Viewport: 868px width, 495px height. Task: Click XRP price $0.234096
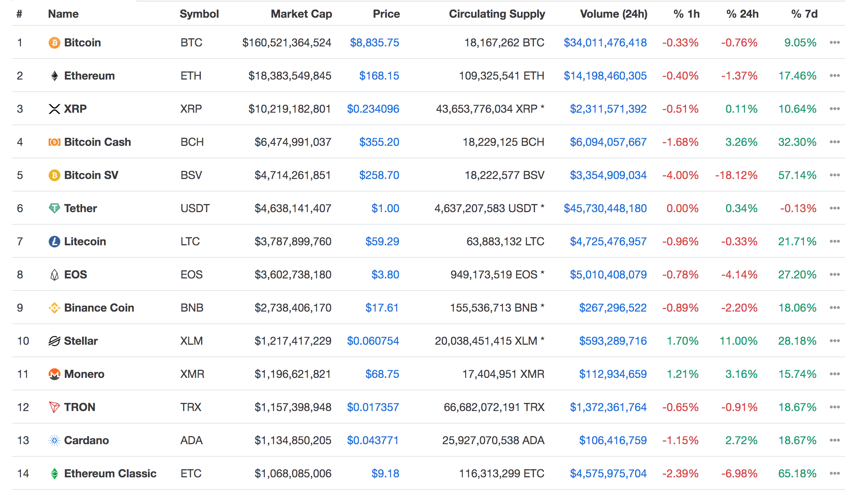[x=373, y=109]
